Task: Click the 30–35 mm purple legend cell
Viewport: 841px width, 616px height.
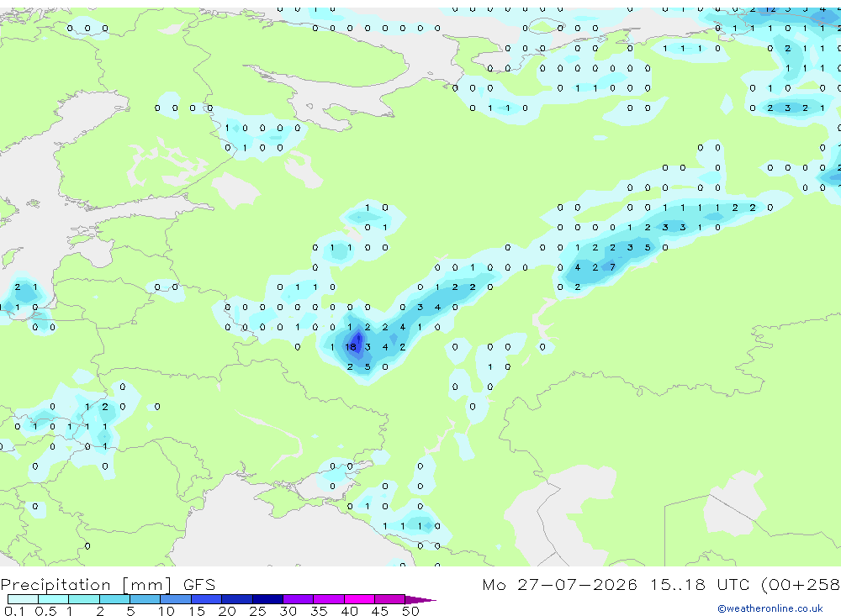Action: point(299,599)
